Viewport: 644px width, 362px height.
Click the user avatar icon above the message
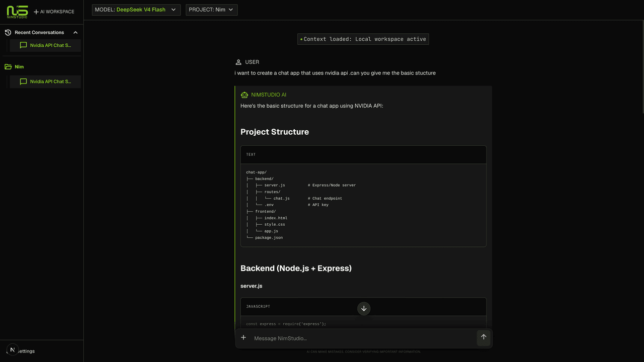(238, 62)
